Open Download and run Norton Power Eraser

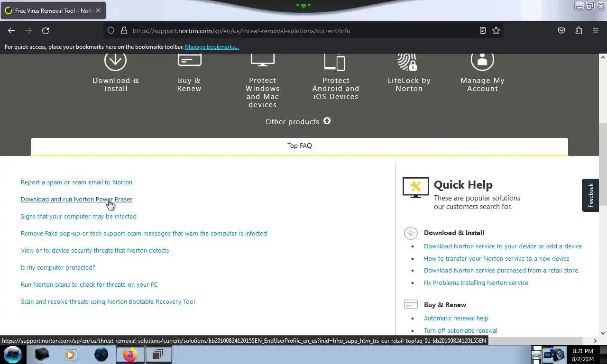(x=76, y=199)
